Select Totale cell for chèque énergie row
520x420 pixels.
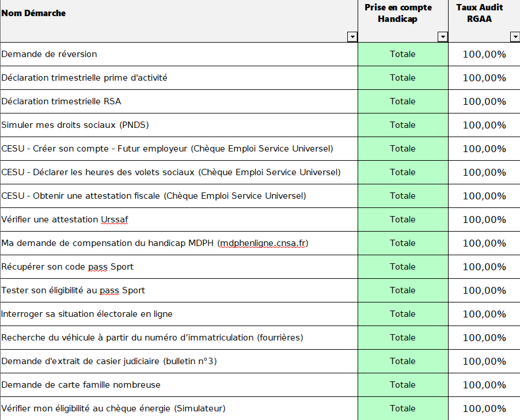pyautogui.click(x=403, y=408)
